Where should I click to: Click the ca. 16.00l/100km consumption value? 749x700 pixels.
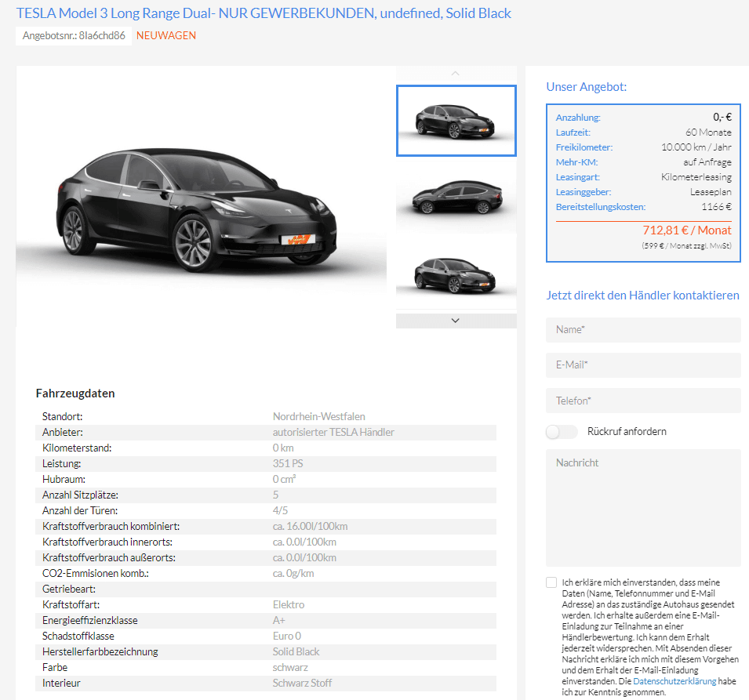click(x=310, y=527)
